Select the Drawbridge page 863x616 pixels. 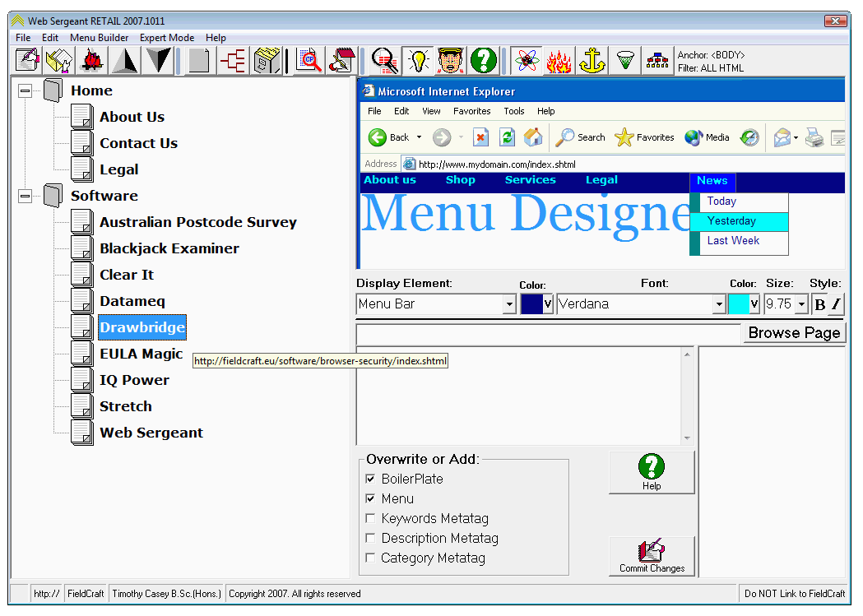tap(142, 328)
